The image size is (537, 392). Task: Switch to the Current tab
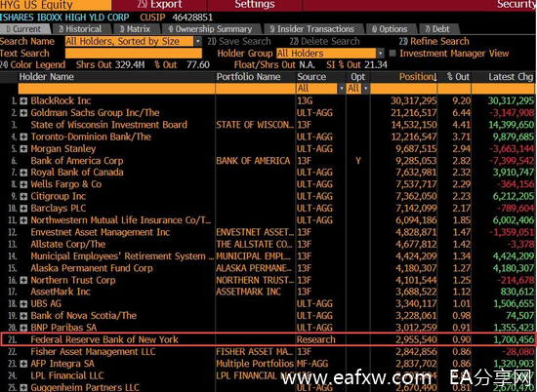click(x=25, y=29)
